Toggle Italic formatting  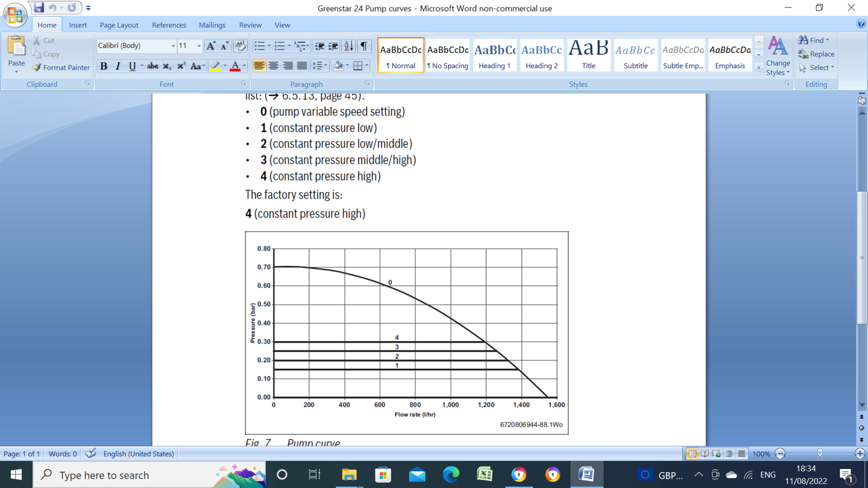(118, 66)
